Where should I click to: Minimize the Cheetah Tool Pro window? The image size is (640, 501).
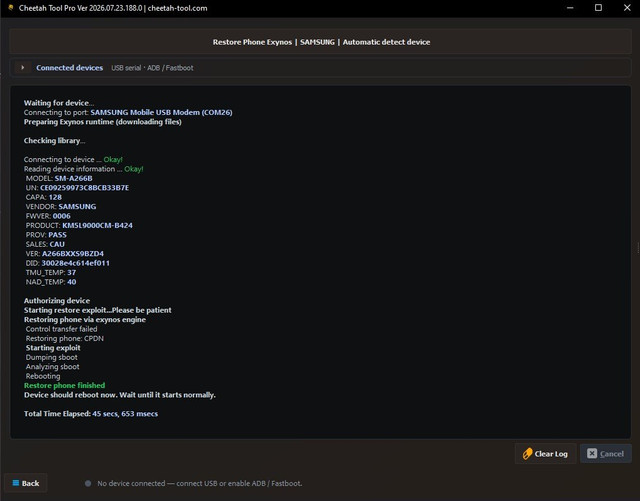(570, 8)
